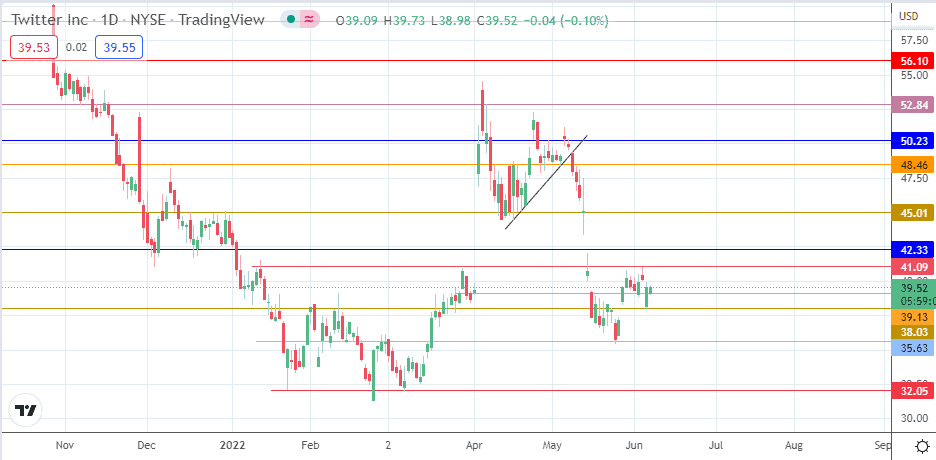This screenshot has width=936, height=460.
Task: Click the USD currency label
Action: (x=908, y=16)
